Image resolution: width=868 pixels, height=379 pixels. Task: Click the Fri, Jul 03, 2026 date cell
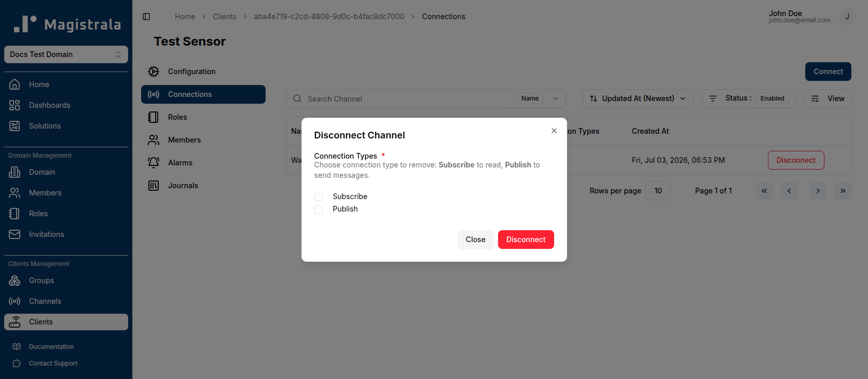[x=678, y=160]
